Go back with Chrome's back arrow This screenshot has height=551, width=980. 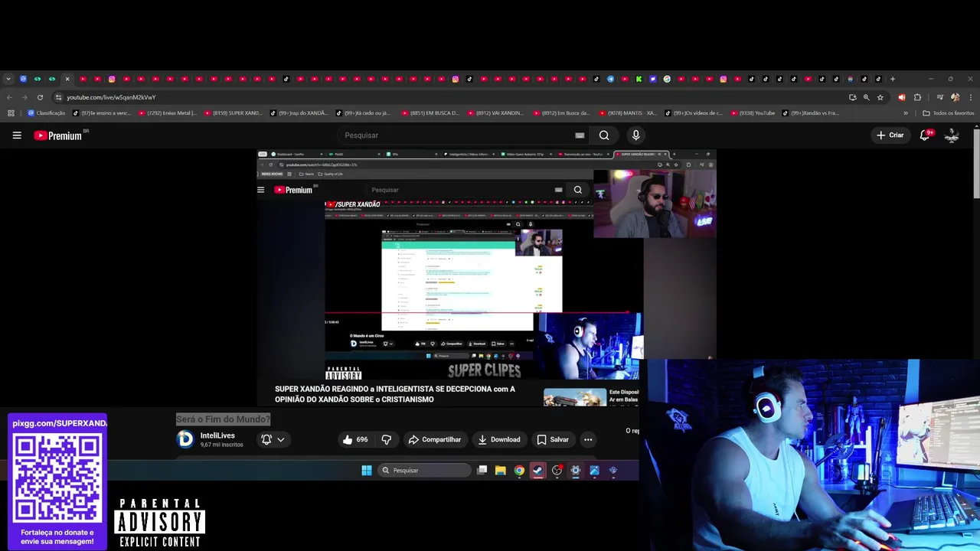(x=9, y=97)
